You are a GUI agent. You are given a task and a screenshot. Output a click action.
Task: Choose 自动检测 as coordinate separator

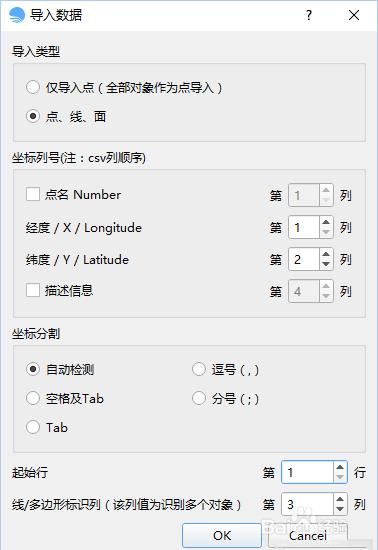click(x=33, y=369)
